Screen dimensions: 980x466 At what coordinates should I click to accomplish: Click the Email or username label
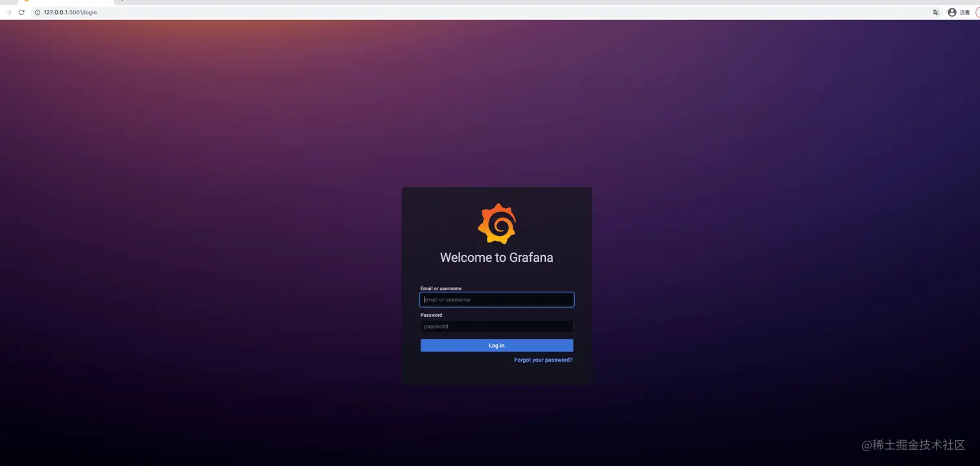tap(441, 288)
